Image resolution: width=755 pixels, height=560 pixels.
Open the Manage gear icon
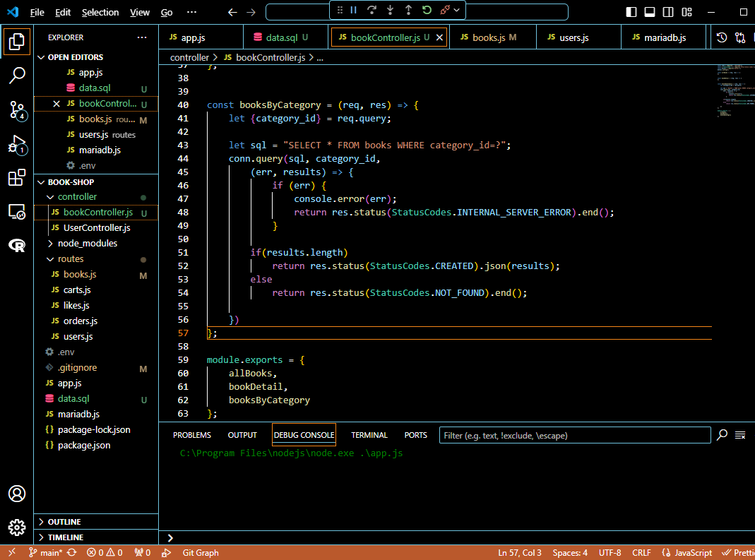[17, 528]
